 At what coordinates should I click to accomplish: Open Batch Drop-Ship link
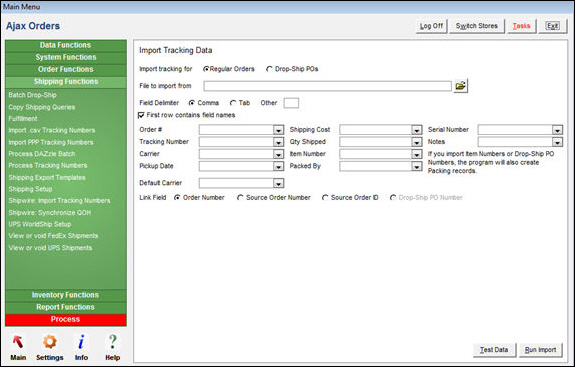(x=33, y=95)
